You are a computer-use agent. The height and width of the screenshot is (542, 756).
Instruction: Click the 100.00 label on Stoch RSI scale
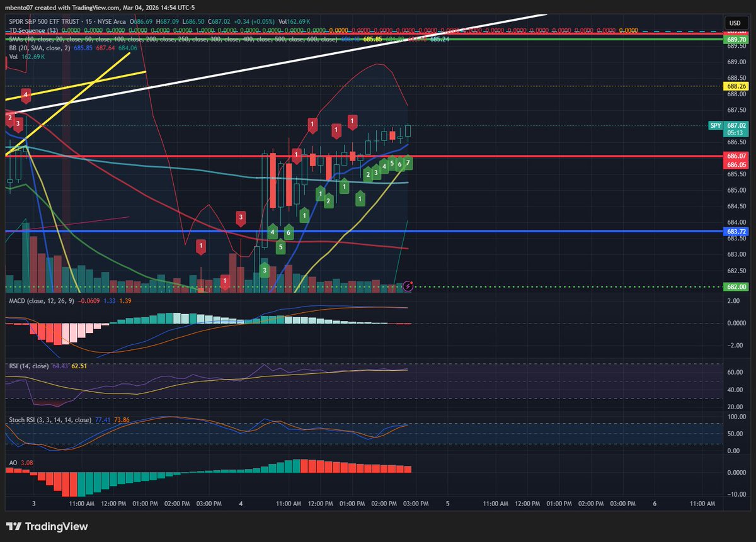coord(737,417)
